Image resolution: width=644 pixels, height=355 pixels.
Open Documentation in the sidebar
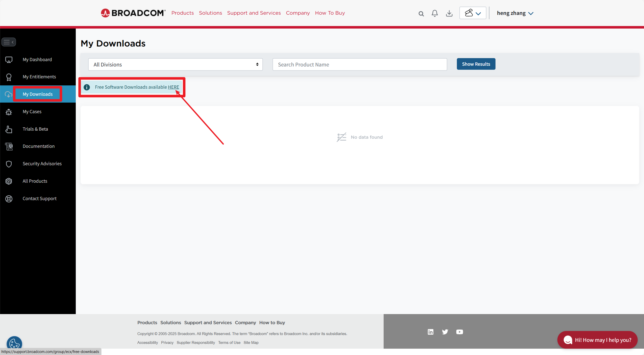(x=39, y=146)
